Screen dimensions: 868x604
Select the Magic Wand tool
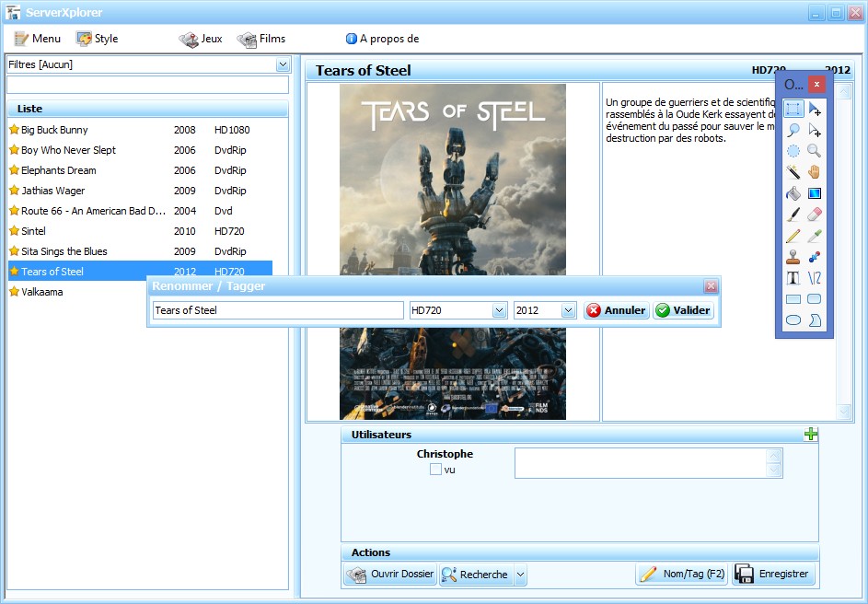(793, 171)
